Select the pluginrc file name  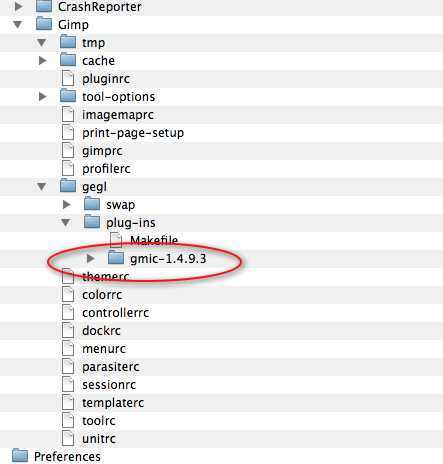[106, 79]
